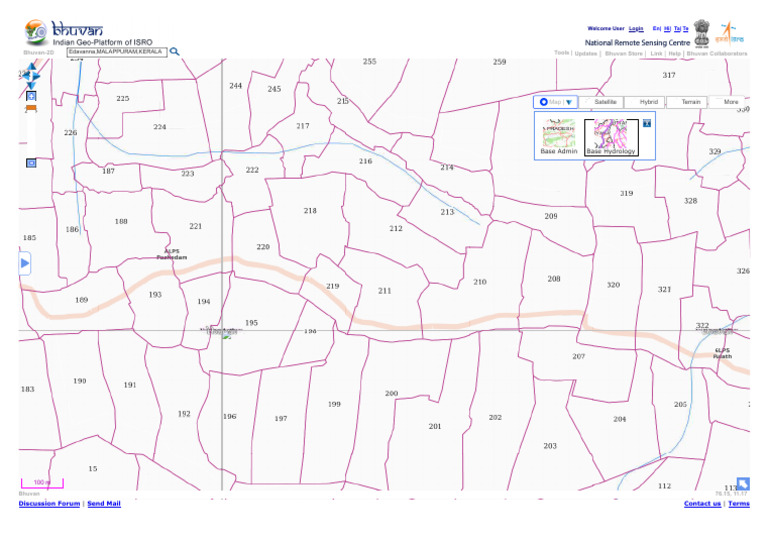
Task: Switch to Terrain view
Action: (687, 102)
